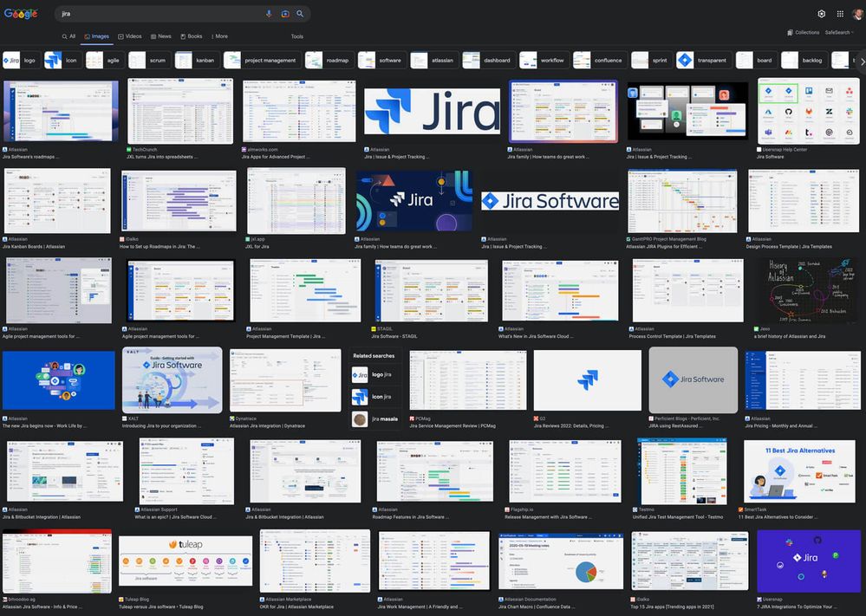
Task: Open Unified Jira Test Management Testmo link
Action: coord(678,517)
